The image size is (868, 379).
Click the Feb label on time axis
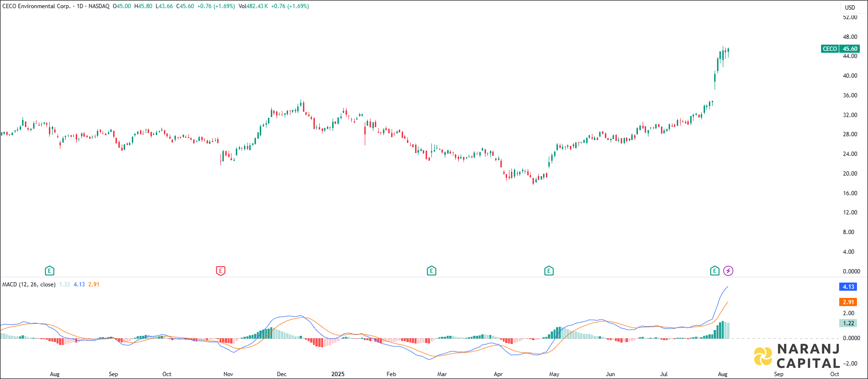[392, 374]
